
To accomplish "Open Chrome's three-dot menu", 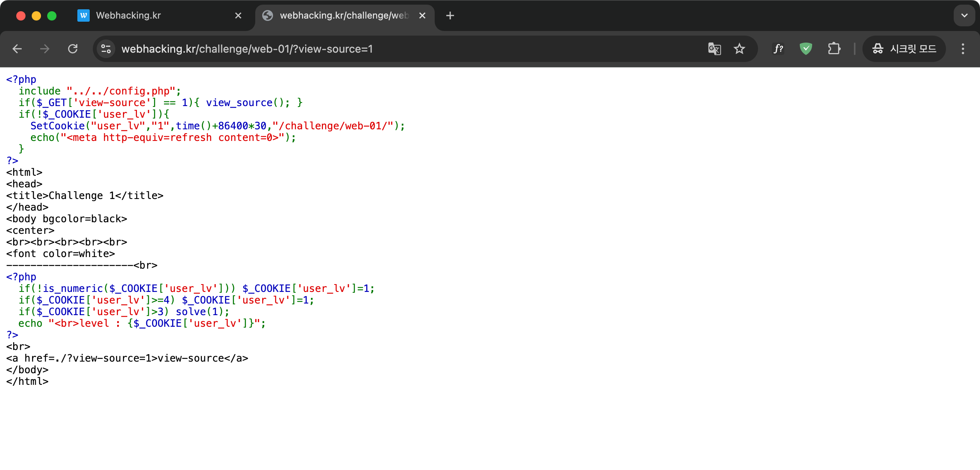I will 963,49.
